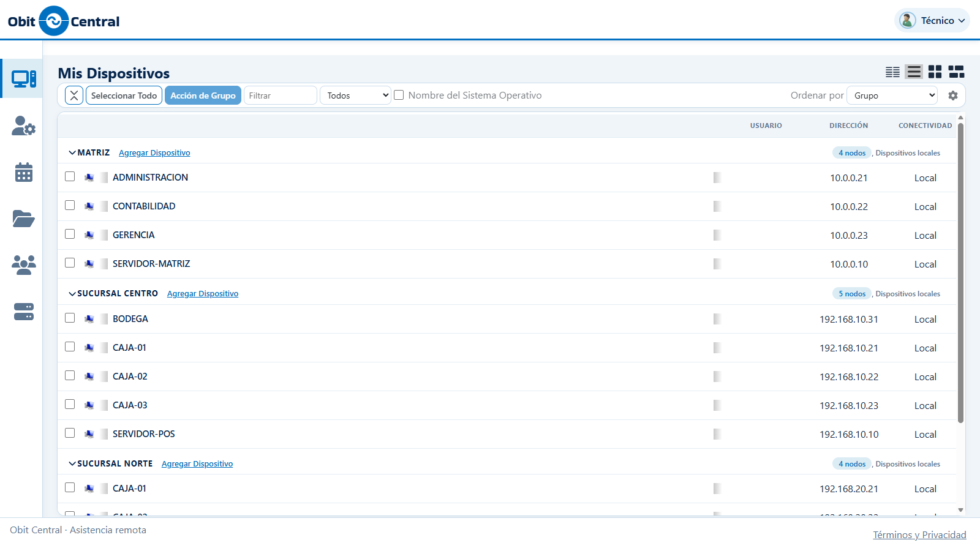The image size is (980, 551).
Task: Open the user settings sidebar icon
Action: coord(24,126)
